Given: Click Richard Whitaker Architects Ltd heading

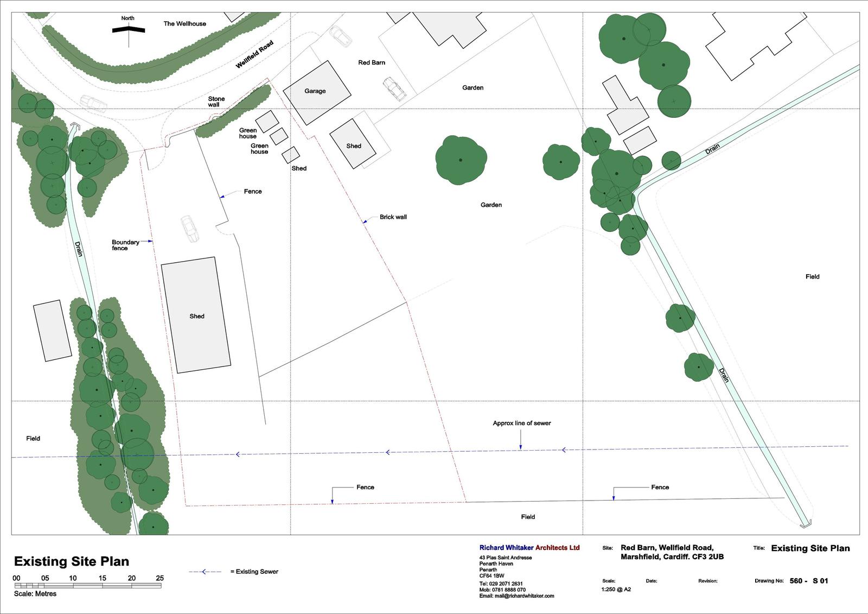Looking at the screenshot, I should [529, 548].
